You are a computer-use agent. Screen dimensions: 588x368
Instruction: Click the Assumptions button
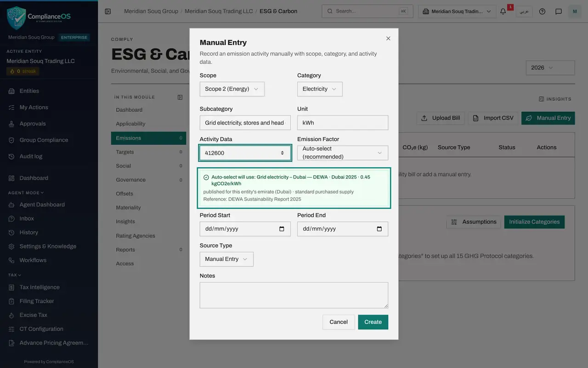click(x=474, y=222)
